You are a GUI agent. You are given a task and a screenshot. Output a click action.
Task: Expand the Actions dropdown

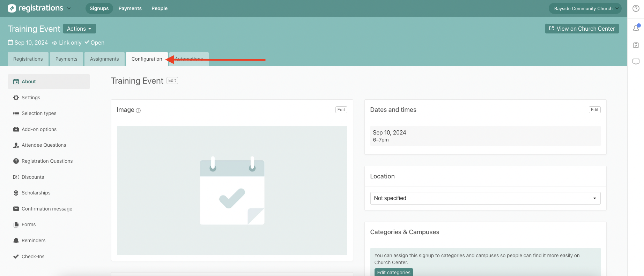click(79, 29)
